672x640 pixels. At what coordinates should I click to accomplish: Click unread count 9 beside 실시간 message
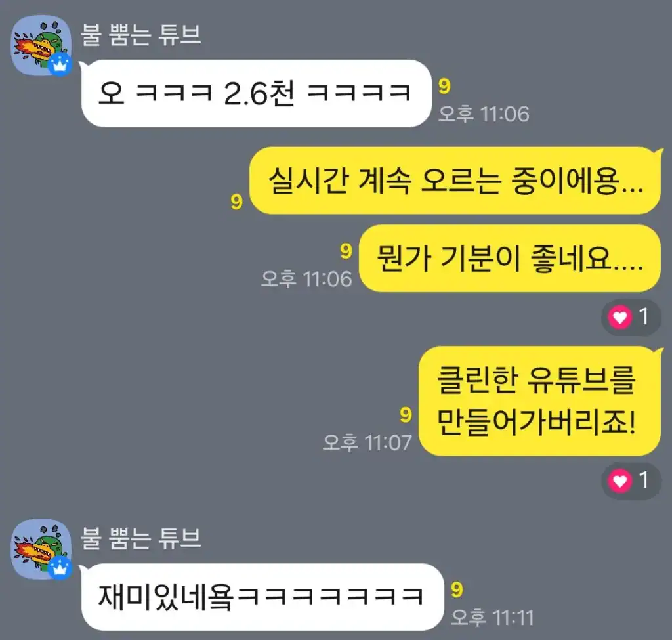[x=236, y=202]
